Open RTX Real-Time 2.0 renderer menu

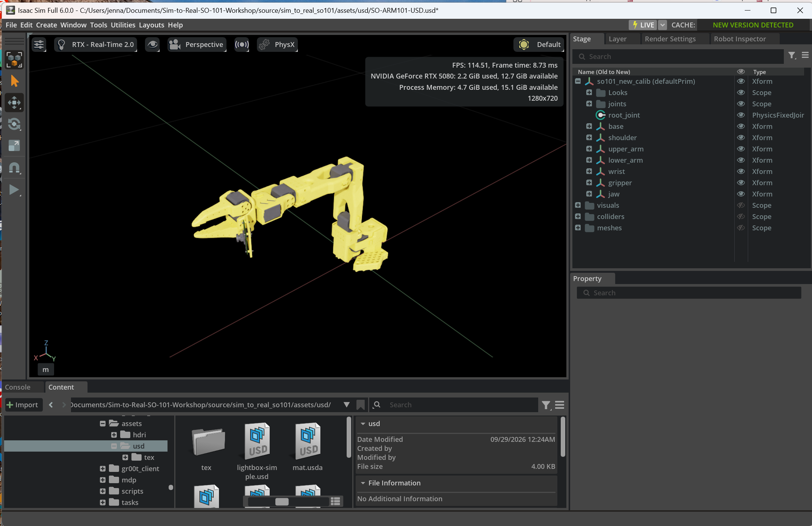(x=96, y=45)
